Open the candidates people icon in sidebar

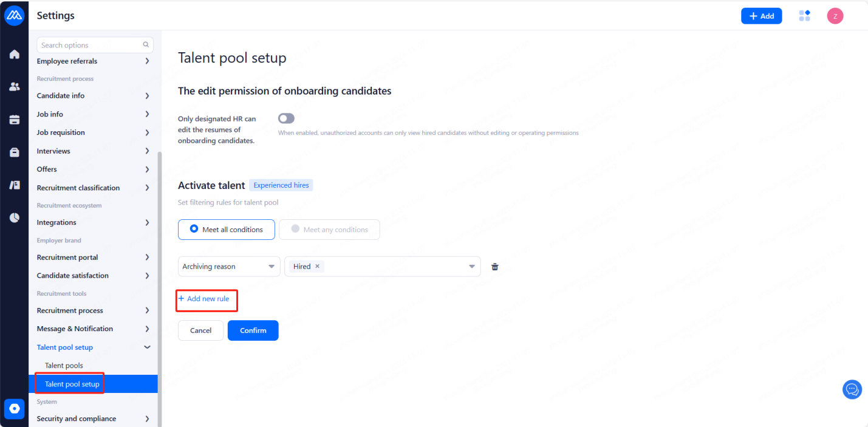(x=15, y=87)
